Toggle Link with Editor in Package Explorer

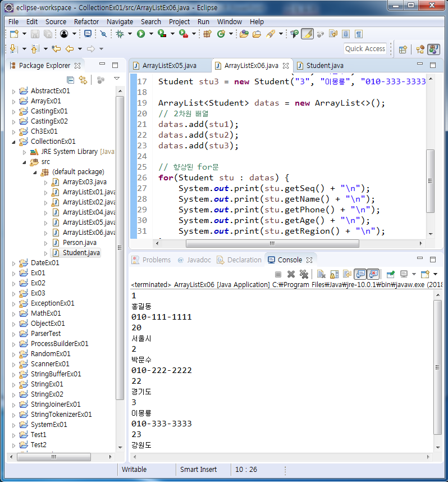click(83, 80)
